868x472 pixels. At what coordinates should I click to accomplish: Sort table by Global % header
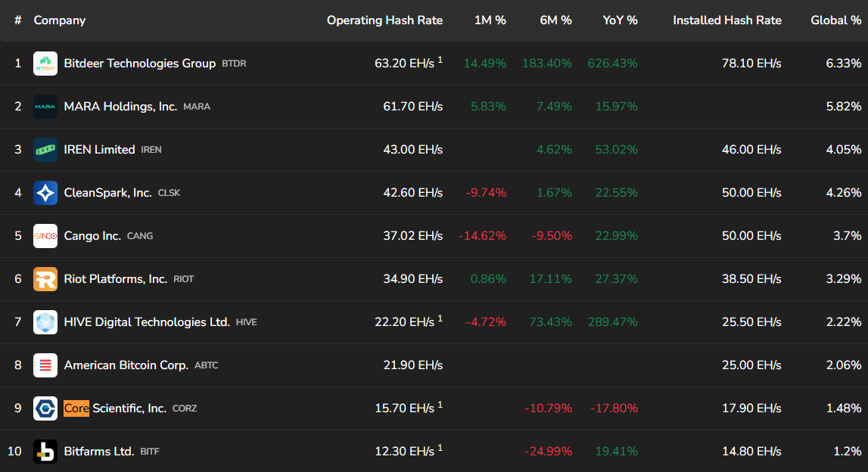(x=835, y=20)
